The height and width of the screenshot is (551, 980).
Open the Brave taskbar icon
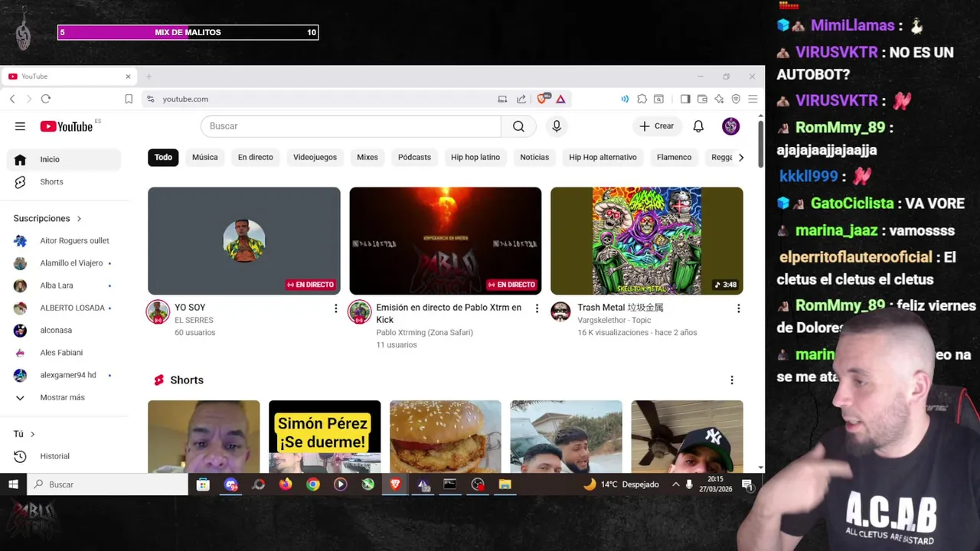(x=395, y=484)
